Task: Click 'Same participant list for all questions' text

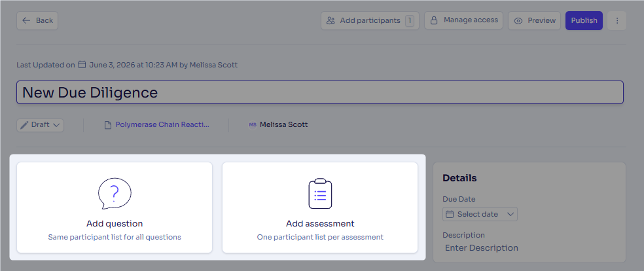Action: pyautogui.click(x=115, y=237)
